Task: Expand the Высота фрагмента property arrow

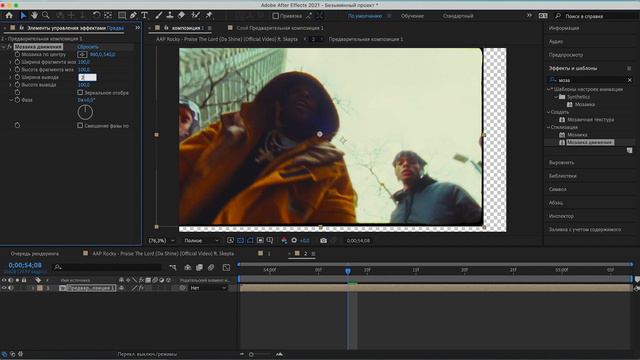Action: (11, 70)
